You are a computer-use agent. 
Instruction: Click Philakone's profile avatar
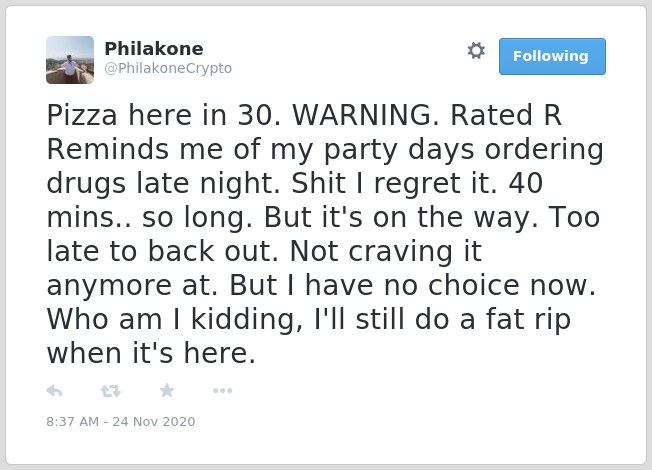(x=70, y=60)
